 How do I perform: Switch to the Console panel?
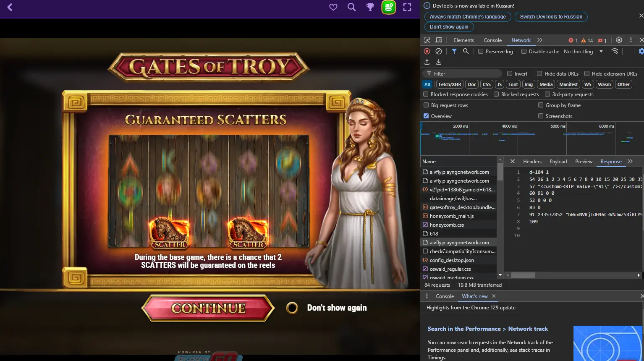492,40
